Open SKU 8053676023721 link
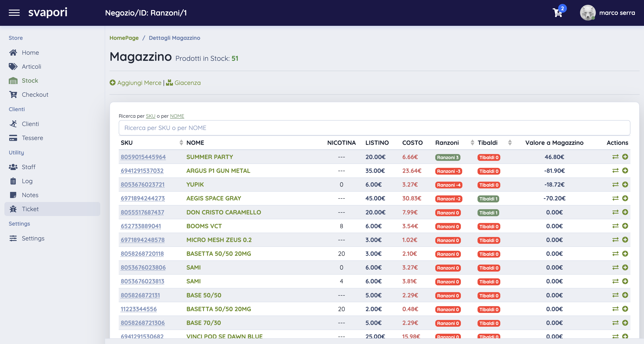Viewport: 644px width, 344px height. click(x=143, y=184)
